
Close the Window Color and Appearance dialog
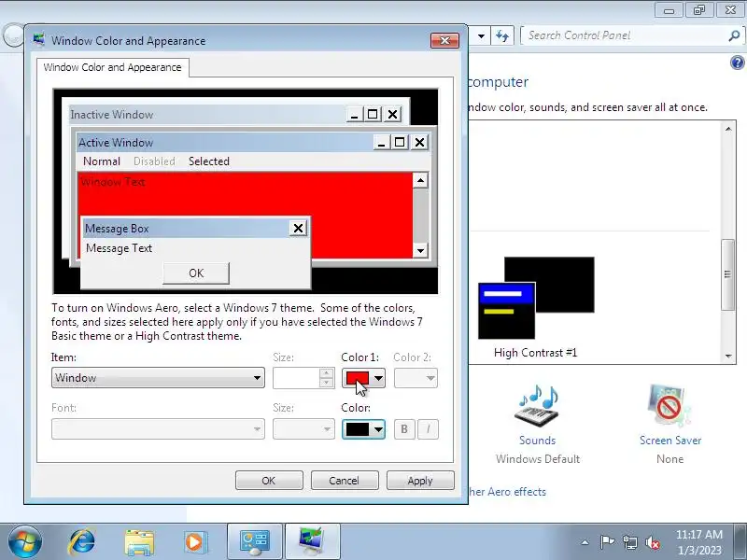point(444,40)
